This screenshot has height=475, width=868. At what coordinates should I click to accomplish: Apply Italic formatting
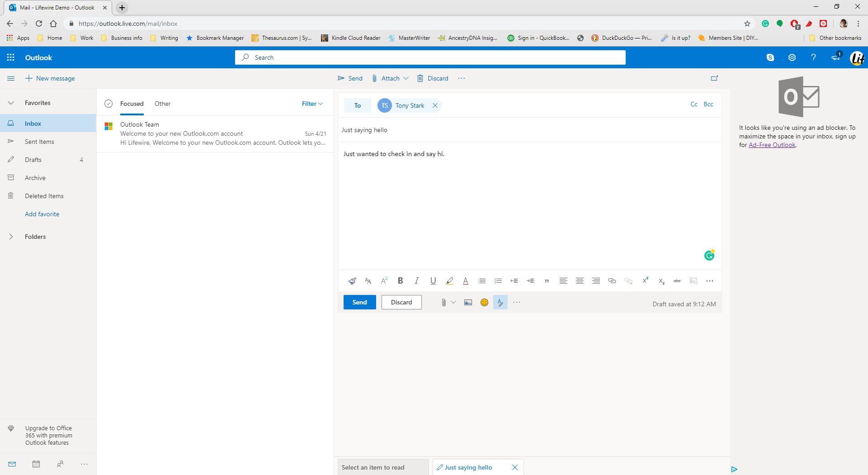click(416, 280)
